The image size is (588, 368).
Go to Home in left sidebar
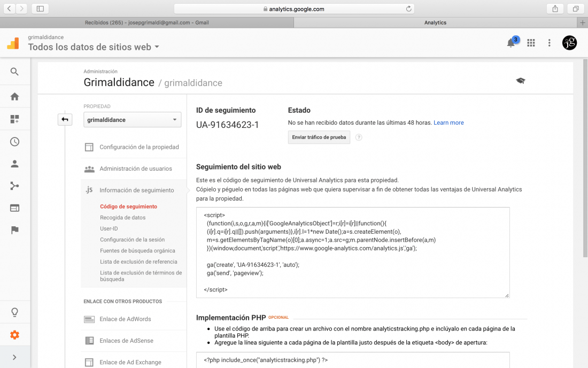(x=14, y=97)
